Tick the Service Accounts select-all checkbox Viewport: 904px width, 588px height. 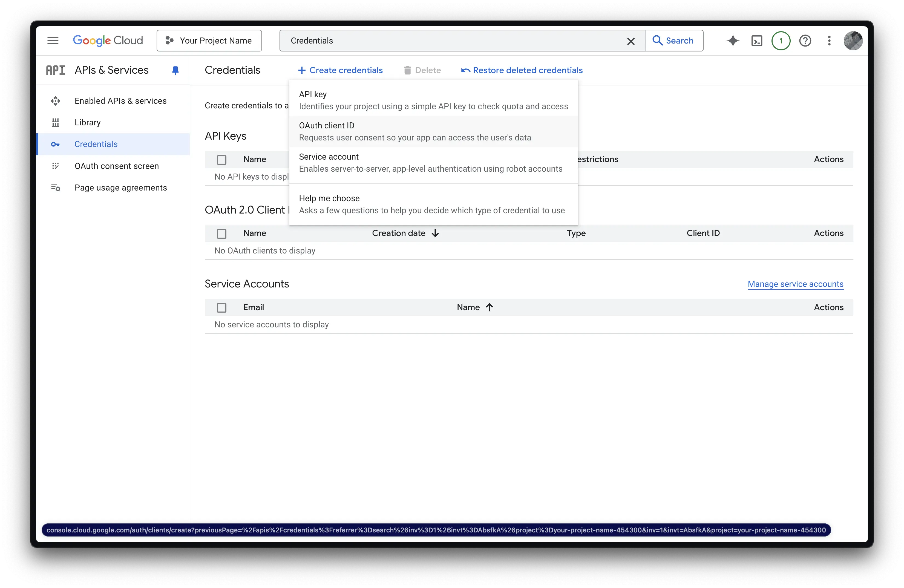click(x=221, y=308)
